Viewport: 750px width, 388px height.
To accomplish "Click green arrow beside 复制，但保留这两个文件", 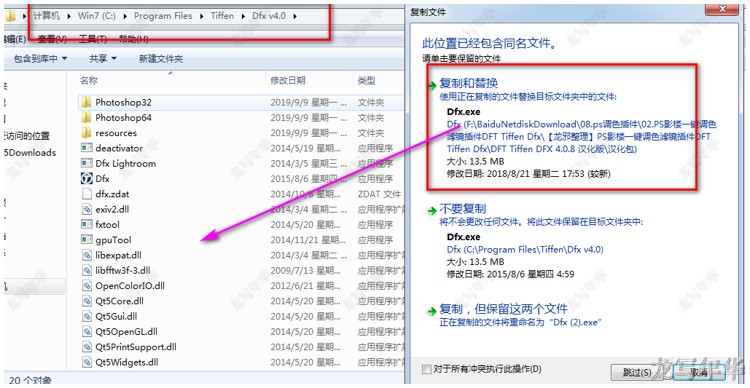I will point(432,310).
